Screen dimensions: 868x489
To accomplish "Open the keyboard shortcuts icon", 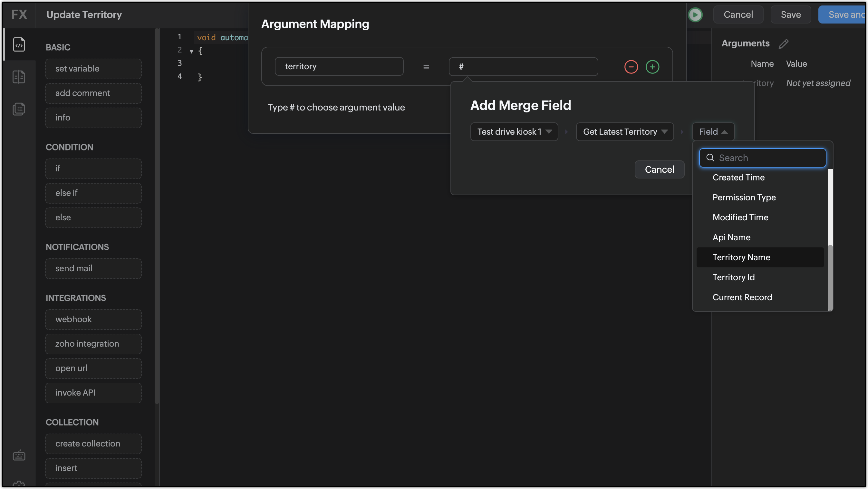I will (x=19, y=455).
